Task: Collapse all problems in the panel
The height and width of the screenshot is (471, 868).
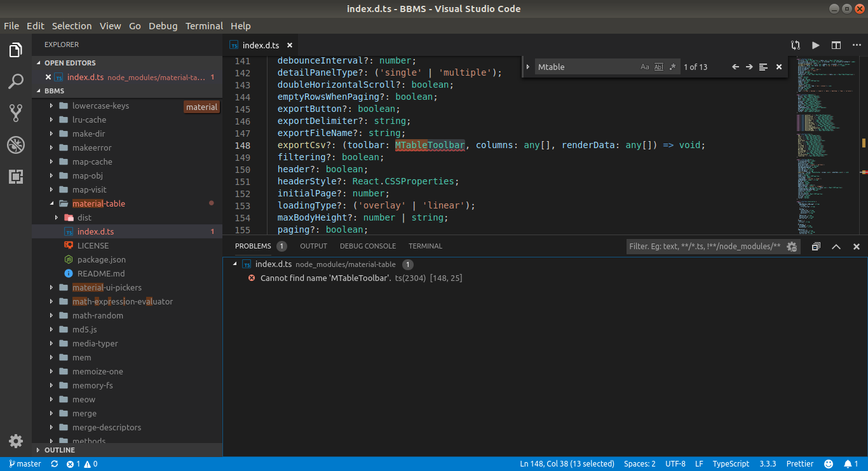Action: pos(816,247)
